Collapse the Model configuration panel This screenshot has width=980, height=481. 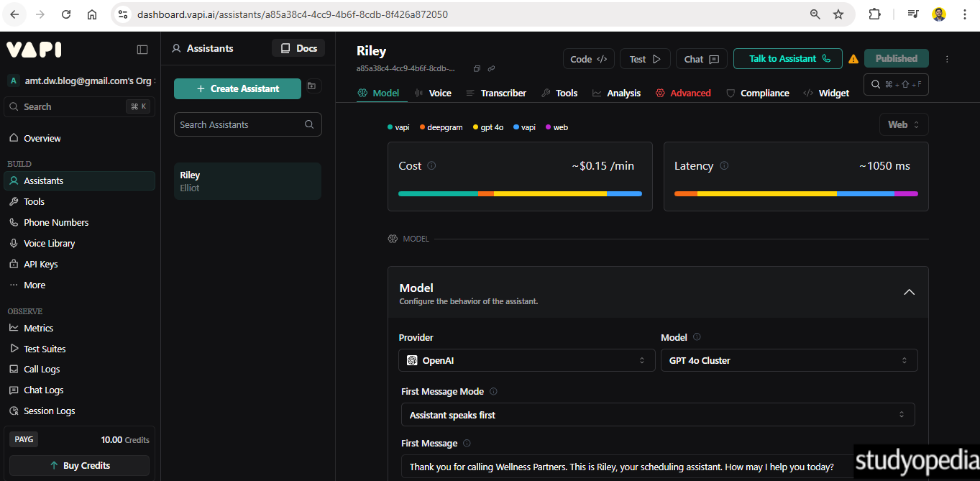tap(909, 292)
